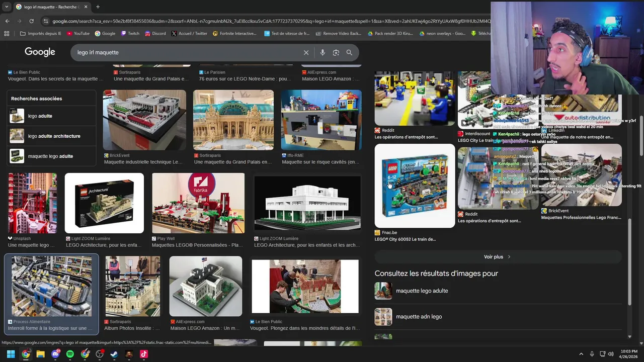Open Sortiraparis Grand Palais maquette image
The image size is (644, 362).
(x=233, y=120)
